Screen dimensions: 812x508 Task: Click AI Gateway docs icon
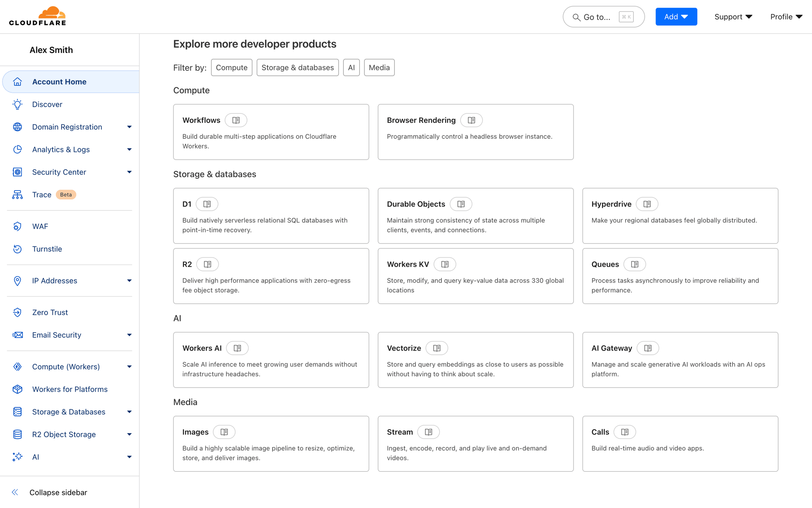[x=648, y=348]
